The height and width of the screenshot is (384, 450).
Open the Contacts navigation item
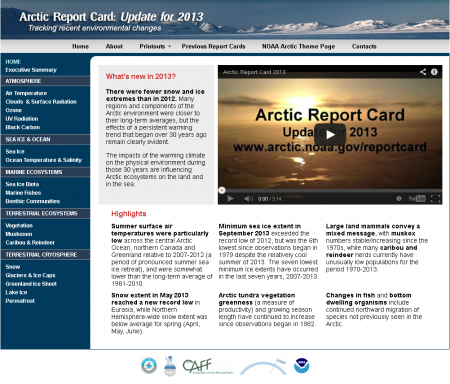pos(364,46)
